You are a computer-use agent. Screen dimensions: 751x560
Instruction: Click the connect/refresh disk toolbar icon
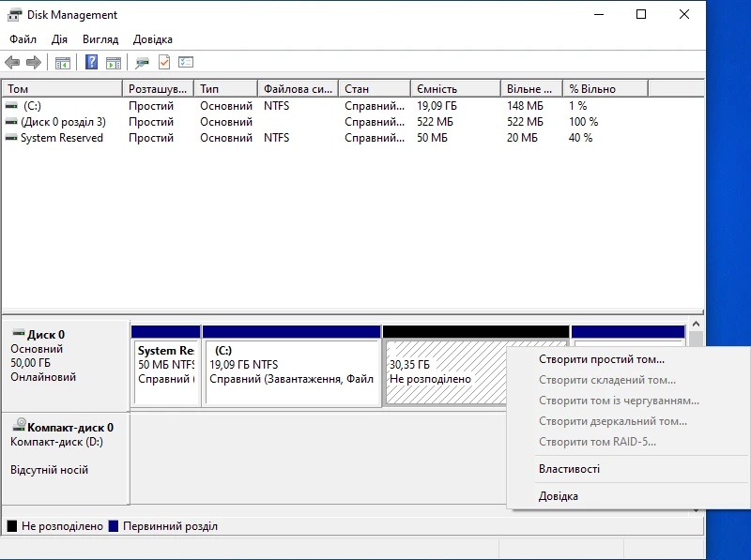[142, 62]
